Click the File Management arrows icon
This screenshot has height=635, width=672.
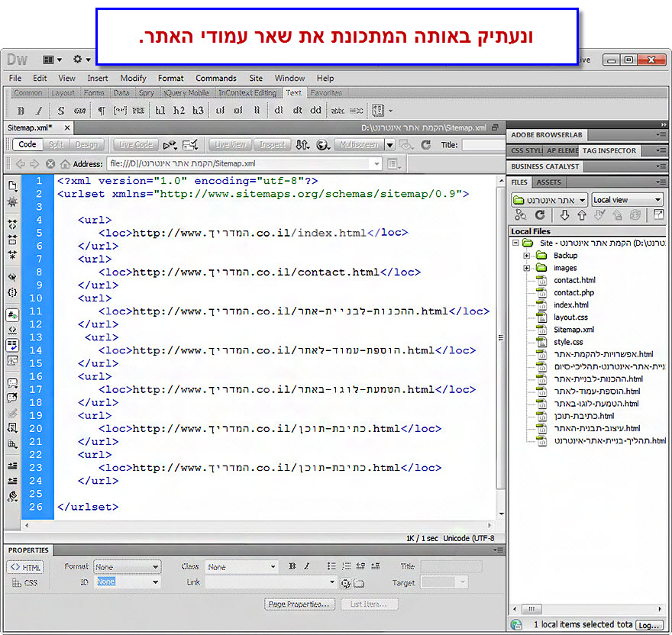[302, 145]
